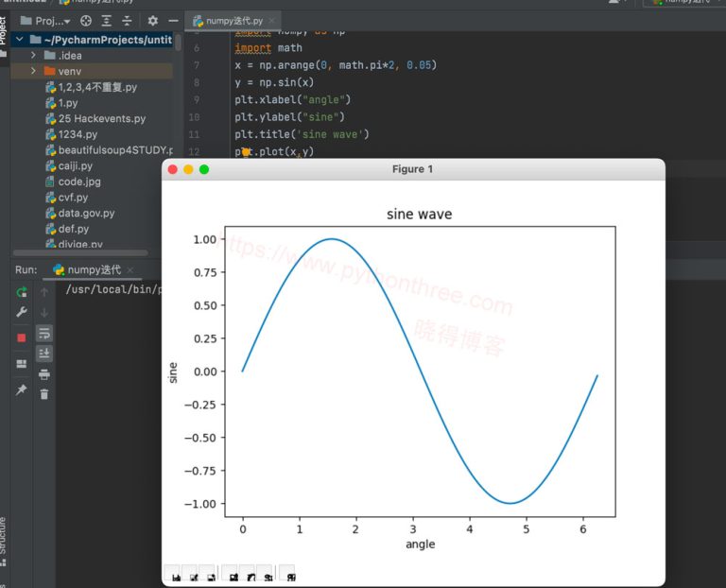Click the vertical Structure tool window button
This screenshot has height=588, width=726.
point(4,539)
